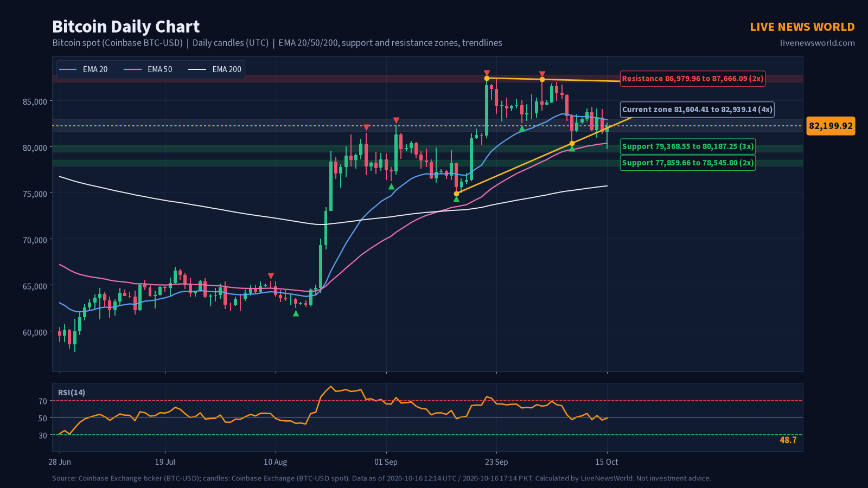868x488 pixels.
Task: Click the RSI(14) panel label
Action: click(72, 393)
